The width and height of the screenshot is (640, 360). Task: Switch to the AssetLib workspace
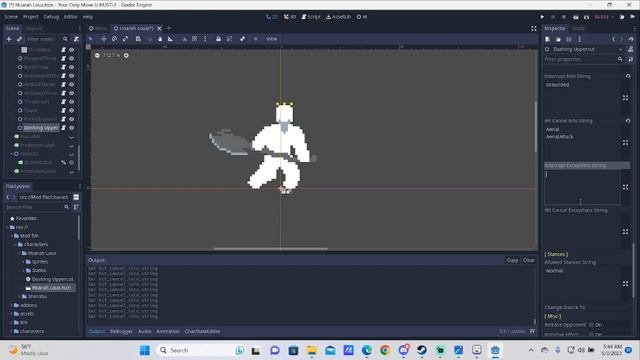click(338, 17)
